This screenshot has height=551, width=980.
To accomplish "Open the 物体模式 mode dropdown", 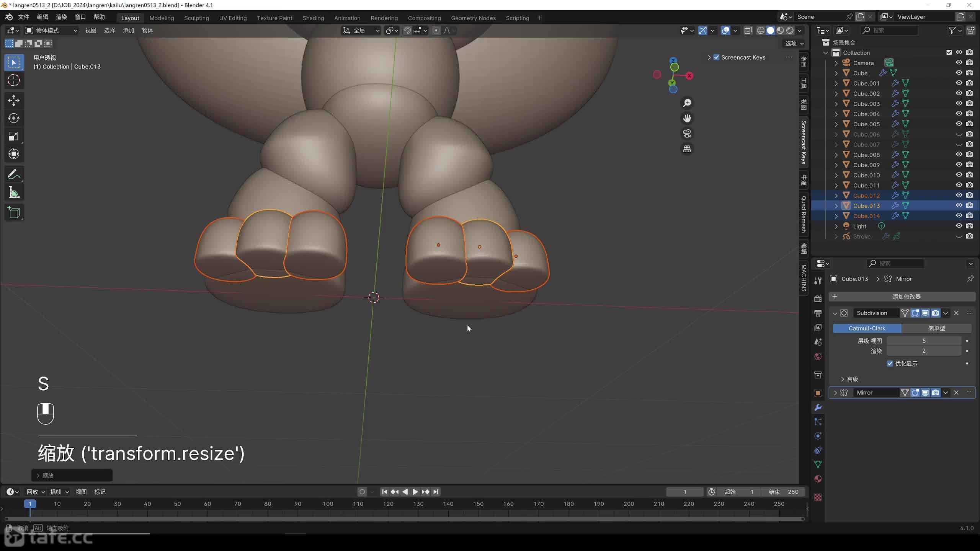I will coord(51,30).
